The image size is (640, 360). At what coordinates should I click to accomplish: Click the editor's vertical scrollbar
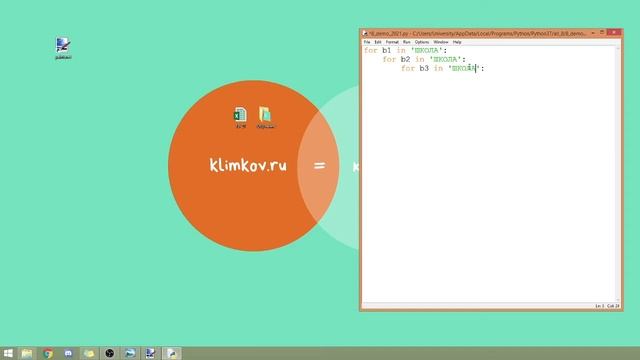[618, 174]
